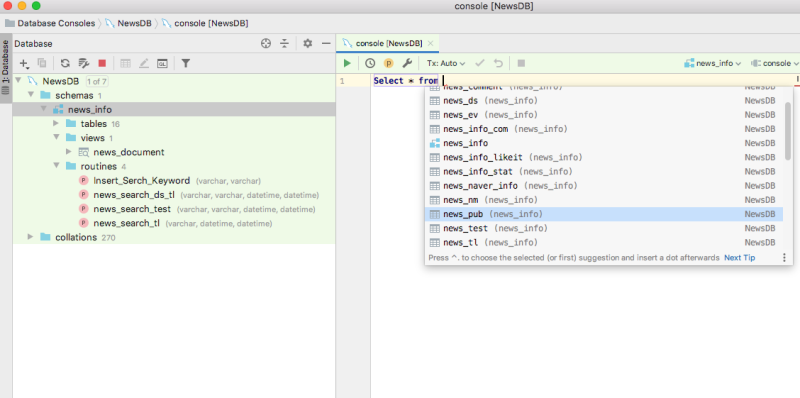Open the autocomplete popup more-options dots
This screenshot has width=800, height=398.
pos(785,258)
